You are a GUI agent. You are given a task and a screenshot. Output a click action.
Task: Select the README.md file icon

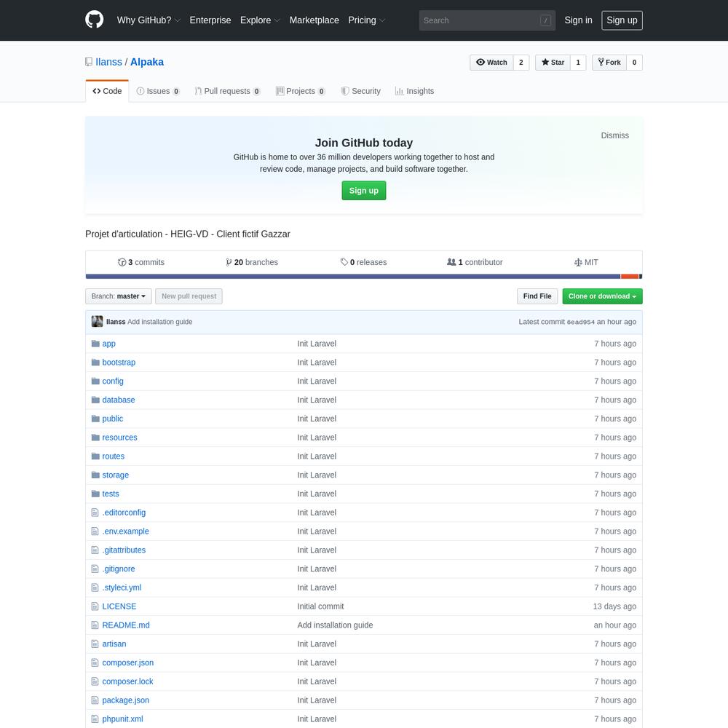(x=95, y=625)
